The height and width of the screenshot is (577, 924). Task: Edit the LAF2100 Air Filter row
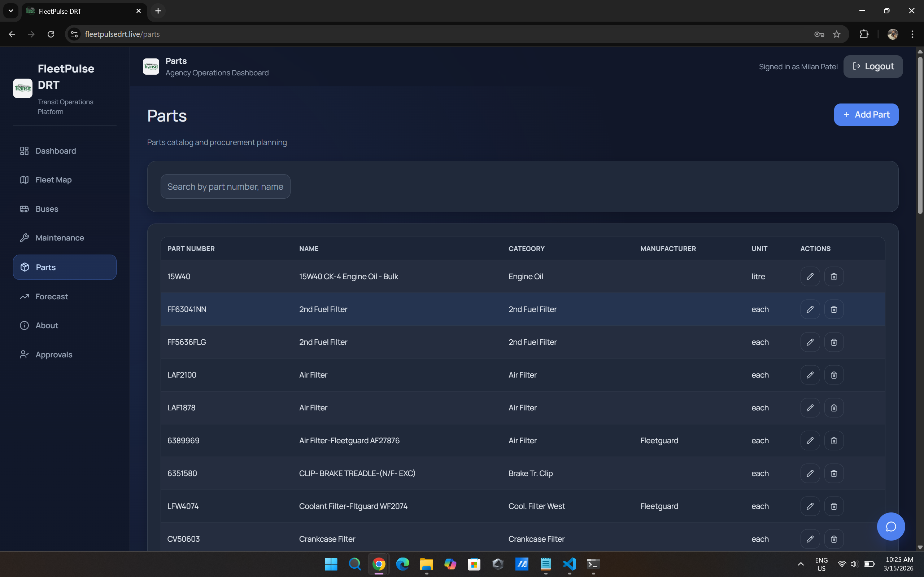coord(810,375)
